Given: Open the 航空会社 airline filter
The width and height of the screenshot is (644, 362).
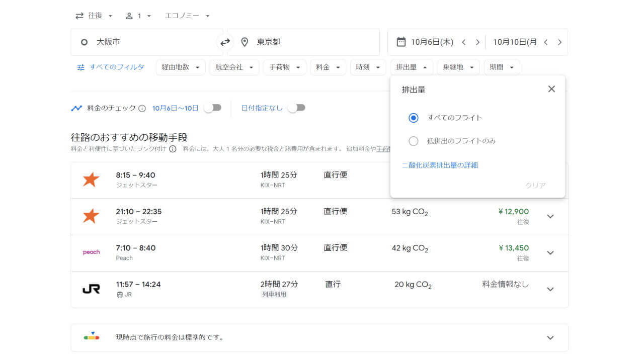Looking at the screenshot, I should tap(234, 67).
